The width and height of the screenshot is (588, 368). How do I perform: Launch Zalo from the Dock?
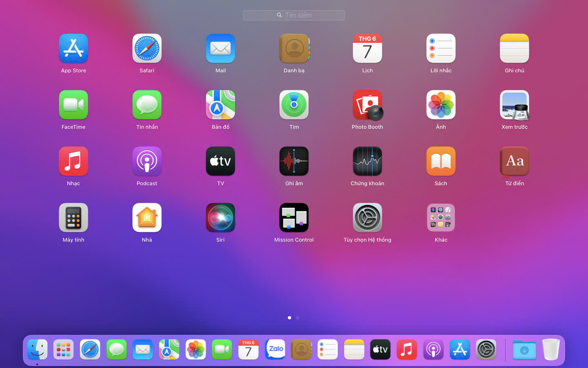pyautogui.click(x=275, y=350)
